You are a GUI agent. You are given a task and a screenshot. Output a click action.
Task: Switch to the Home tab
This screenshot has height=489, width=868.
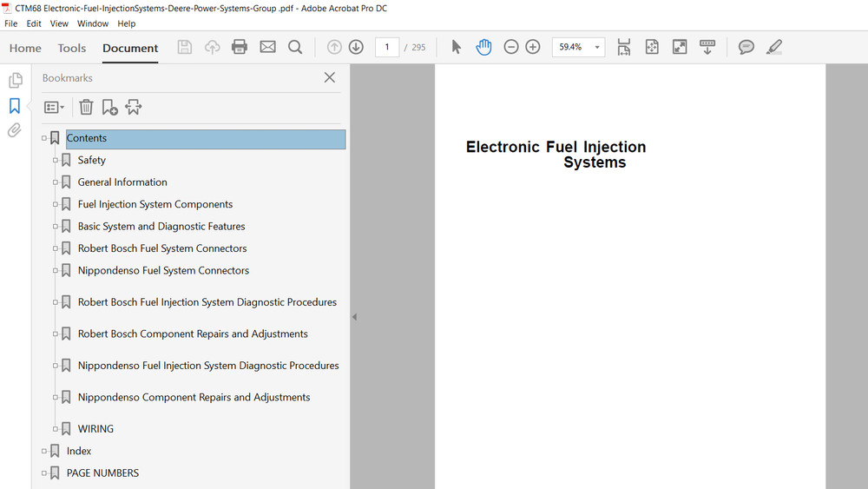25,48
